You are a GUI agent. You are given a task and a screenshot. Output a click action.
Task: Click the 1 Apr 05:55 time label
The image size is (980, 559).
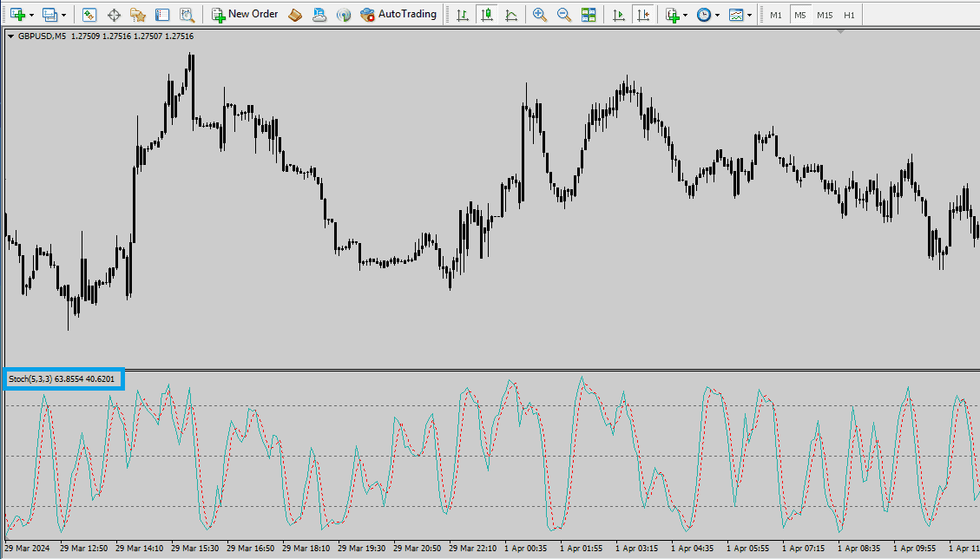coord(748,549)
